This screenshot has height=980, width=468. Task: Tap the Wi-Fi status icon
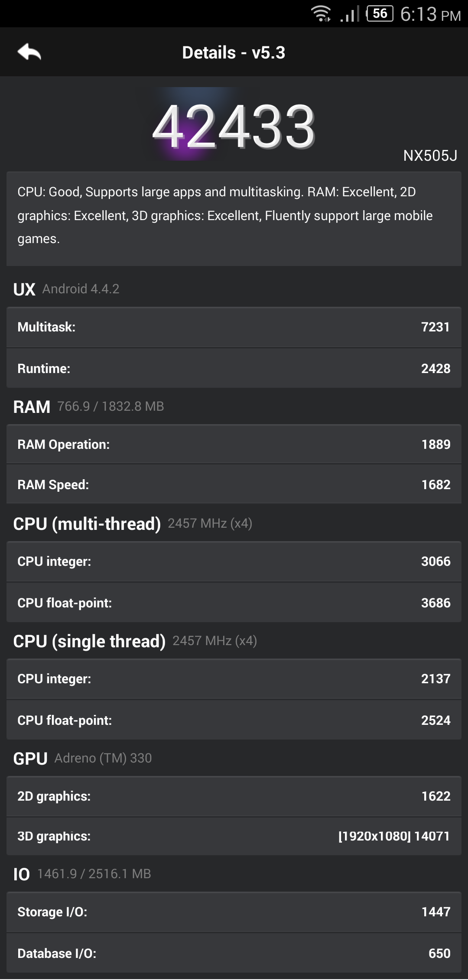(321, 14)
